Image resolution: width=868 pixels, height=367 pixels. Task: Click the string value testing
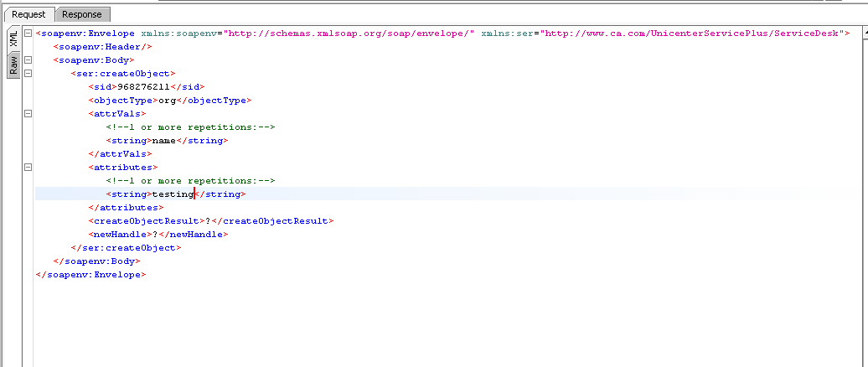173,194
